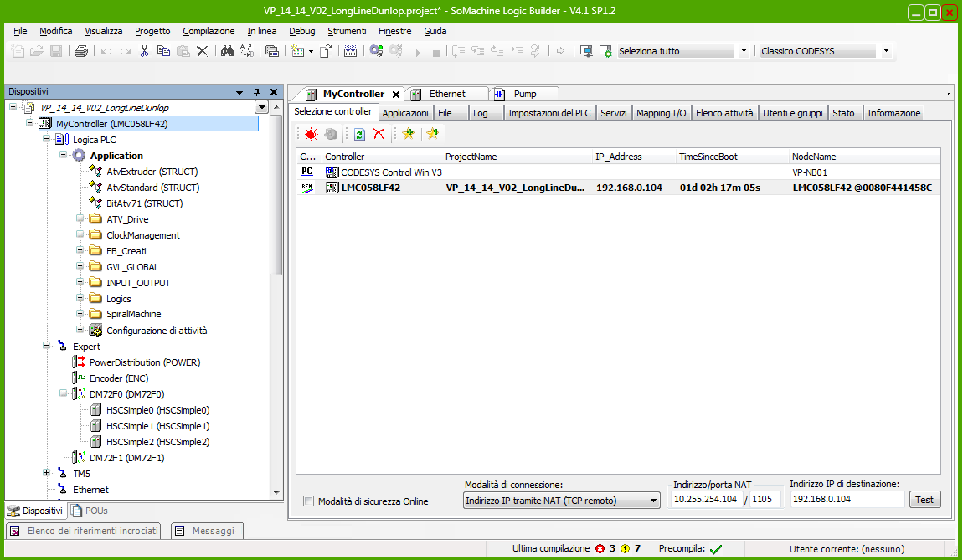Select PowerDistribution (POWER) in the tree
Screen dimensions: 963x560
point(145,362)
